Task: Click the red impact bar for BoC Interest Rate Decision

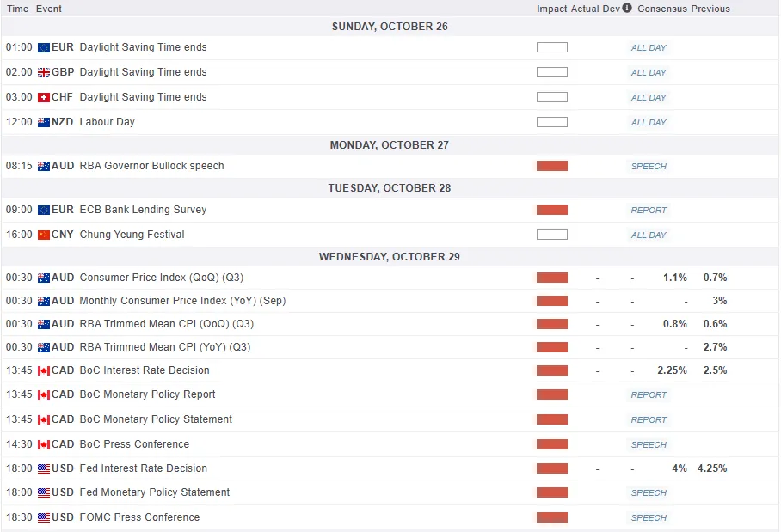Action: [x=552, y=370]
